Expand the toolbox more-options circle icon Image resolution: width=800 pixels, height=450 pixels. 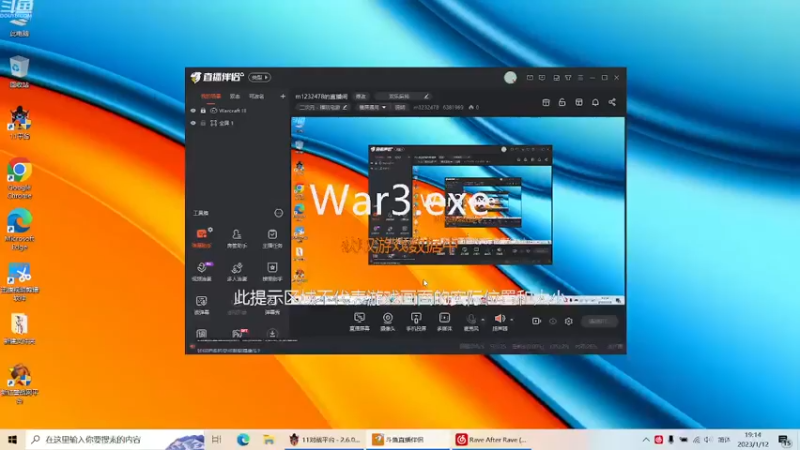pos(279,213)
